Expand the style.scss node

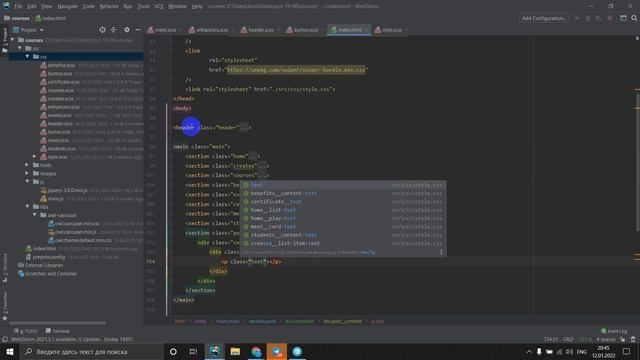tap(35, 157)
